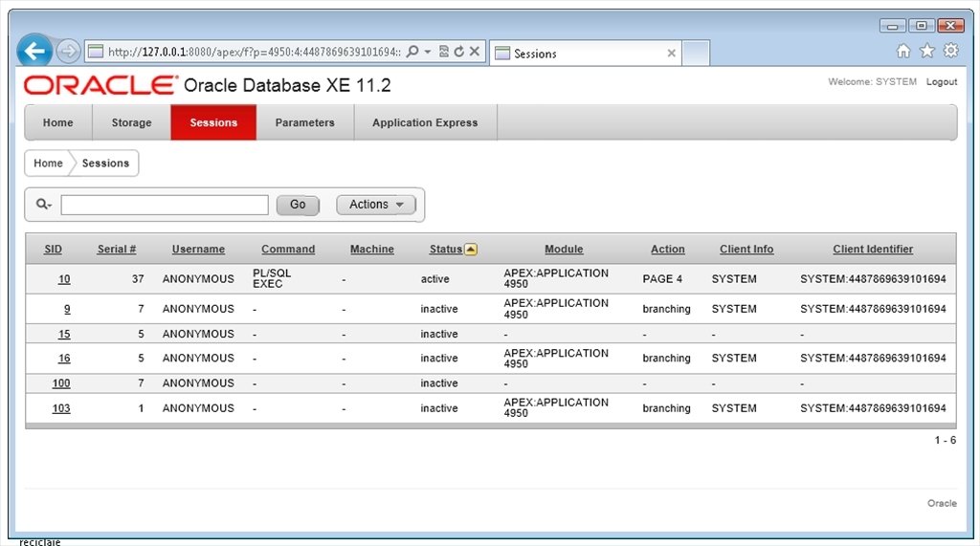Open favorites star icon

[926, 51]
